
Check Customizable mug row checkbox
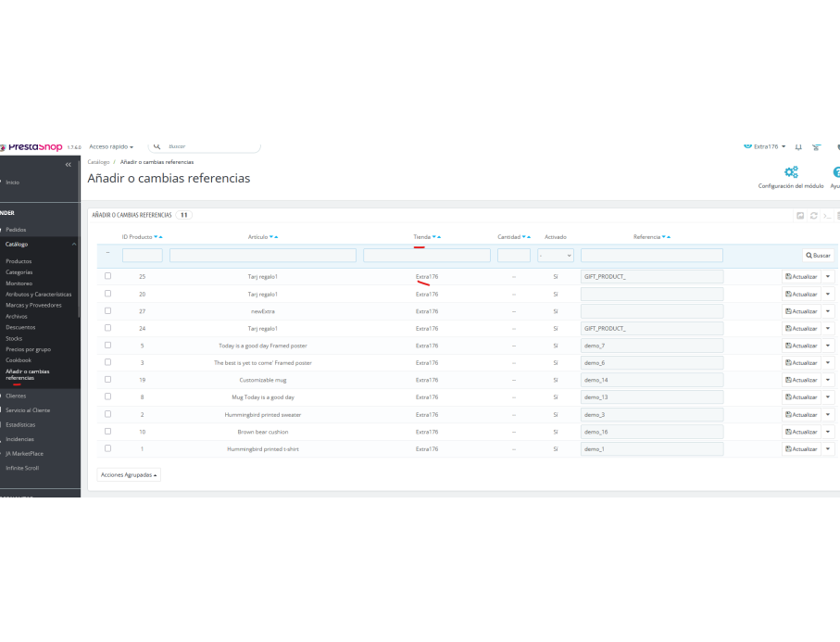click(x=107, y=380)
